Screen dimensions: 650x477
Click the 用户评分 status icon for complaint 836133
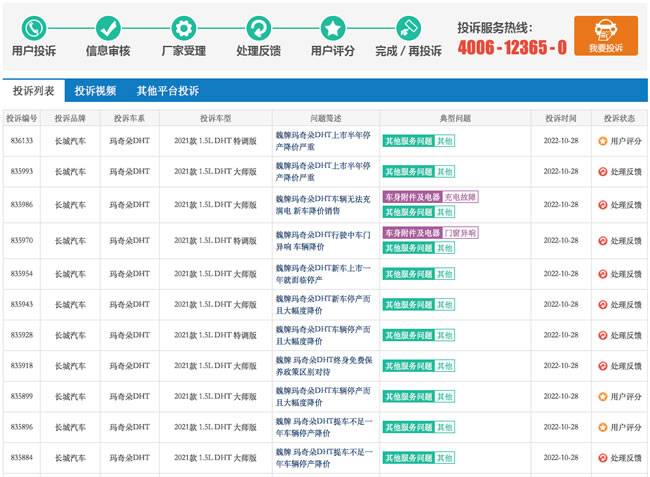pyautogui.click(x=603, y=141)
